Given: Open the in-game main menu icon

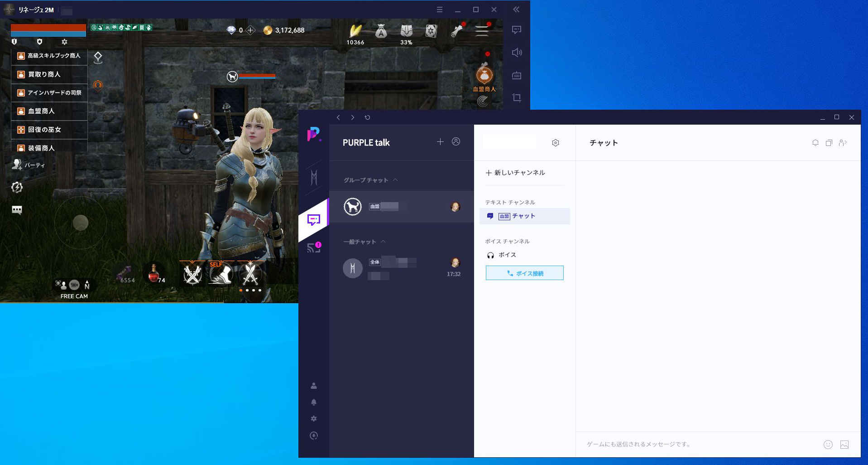Looking at the screenshot, I should point(482,31).
